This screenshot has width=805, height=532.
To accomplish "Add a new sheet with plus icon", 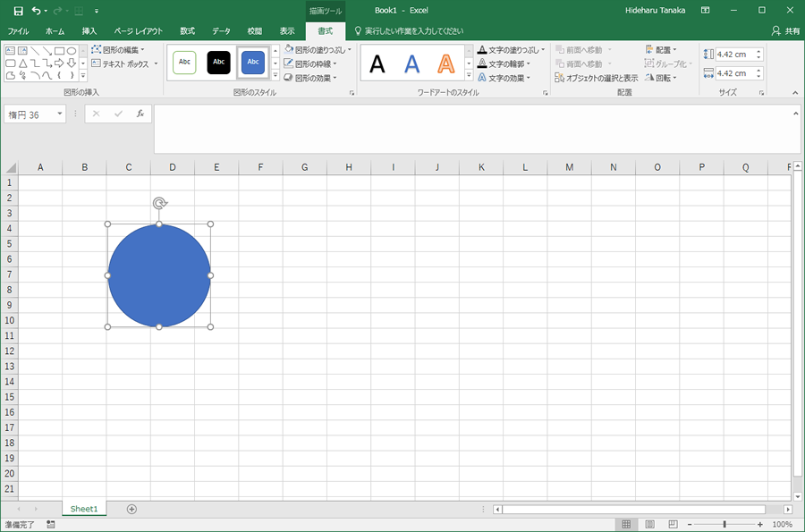I will (x=132, y=509).
